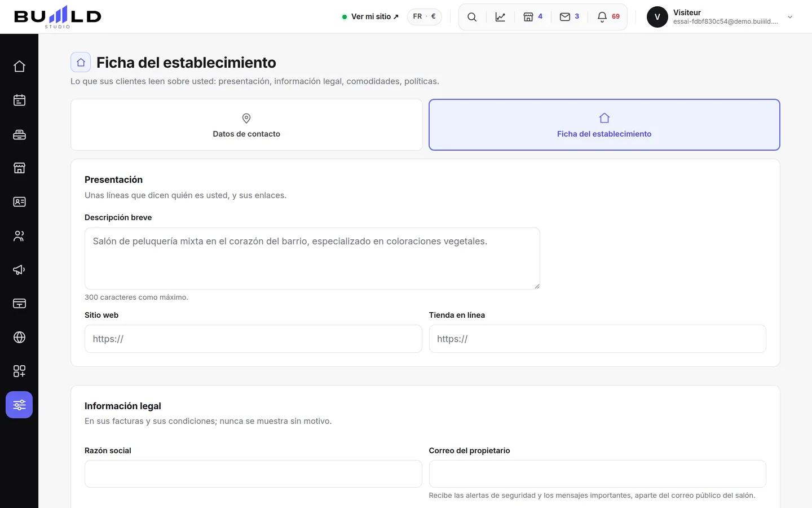Click the search magnifier icon in header
This screenshot has width=812, height=508.
[x=472, y=17]
